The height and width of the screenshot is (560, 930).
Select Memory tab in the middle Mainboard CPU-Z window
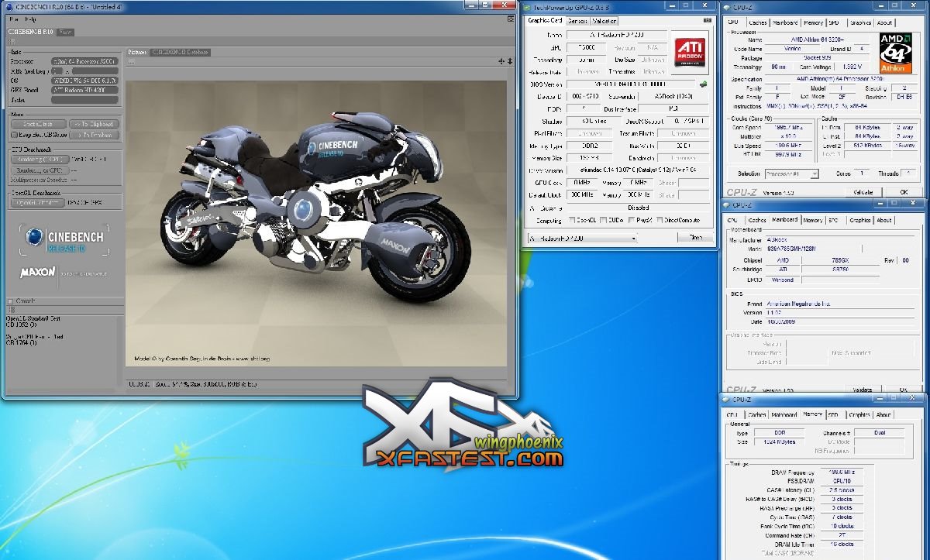tap(813, 220)
